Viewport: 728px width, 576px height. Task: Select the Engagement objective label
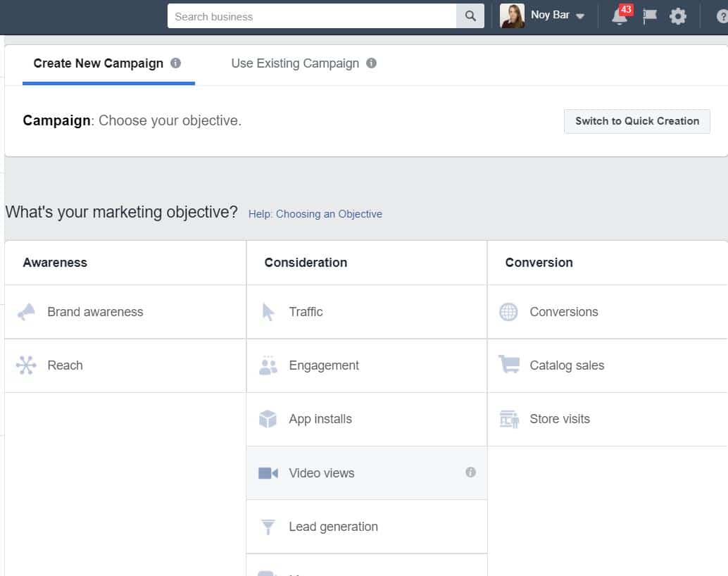pyautogui.click(x=324, y=365)
